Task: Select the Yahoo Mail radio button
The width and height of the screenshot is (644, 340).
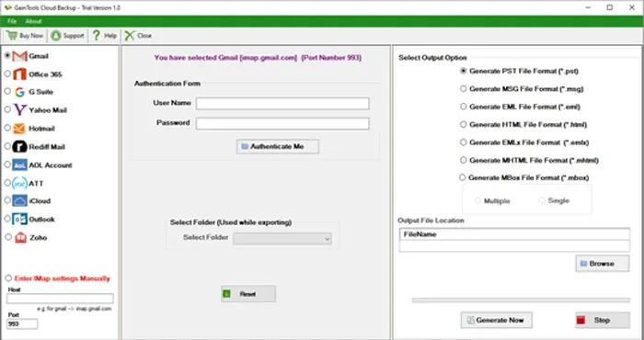Action: coord(7,109)
